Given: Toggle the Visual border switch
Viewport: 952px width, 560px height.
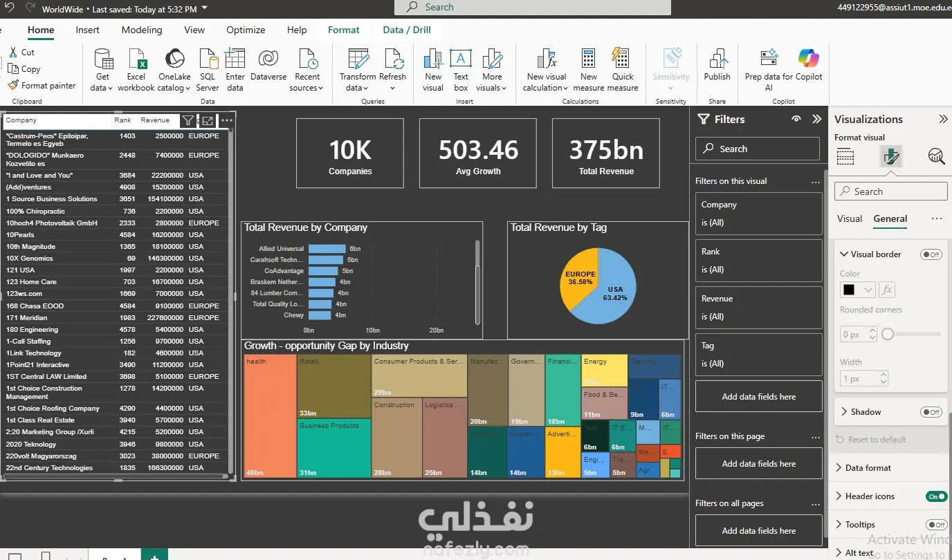Looking at the screenshot, I should (x=931, y=254).
